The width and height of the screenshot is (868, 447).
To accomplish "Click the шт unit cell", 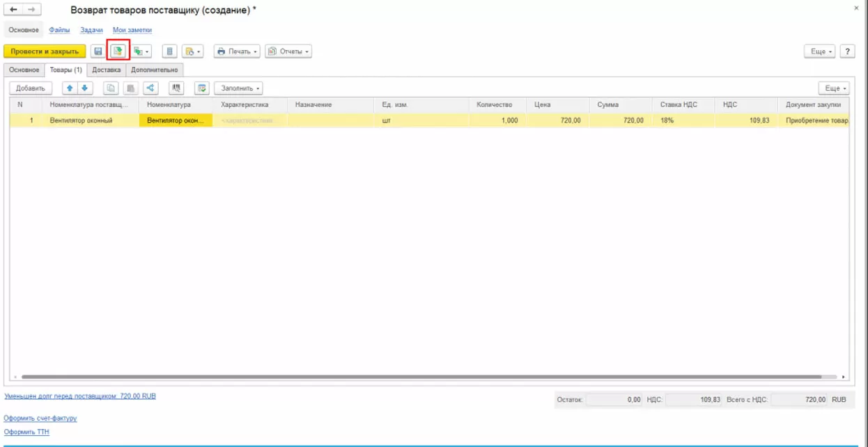I will pyautogui.click(x=422, y=120).
